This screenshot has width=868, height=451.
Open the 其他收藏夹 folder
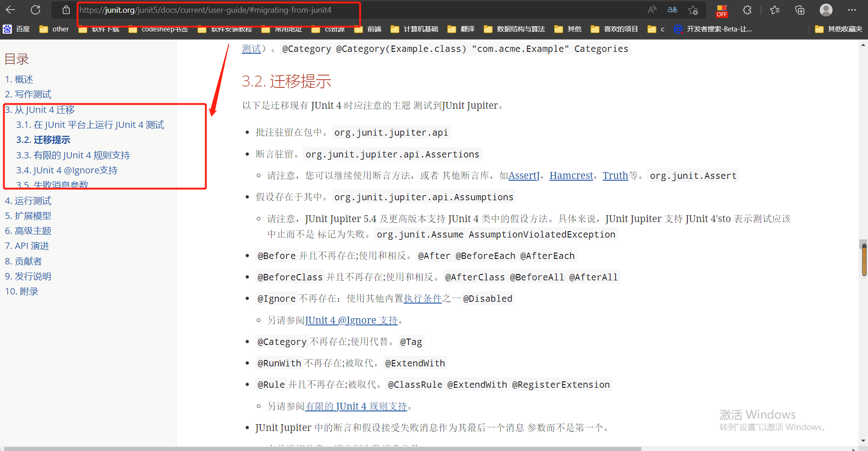[x=839, y=29]
